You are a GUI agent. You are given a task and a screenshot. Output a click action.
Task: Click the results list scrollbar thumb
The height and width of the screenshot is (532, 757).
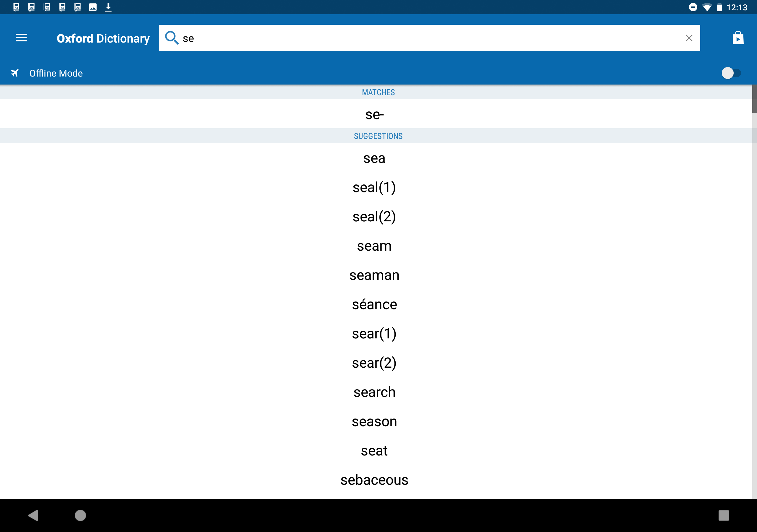coord(754,99)
